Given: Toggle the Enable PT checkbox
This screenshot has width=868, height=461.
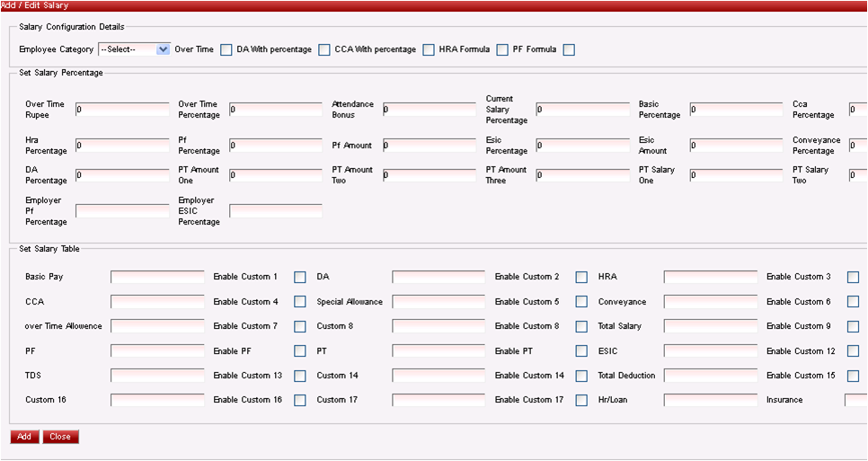Looking at the screenshot, I should click(x=581, y=351).
